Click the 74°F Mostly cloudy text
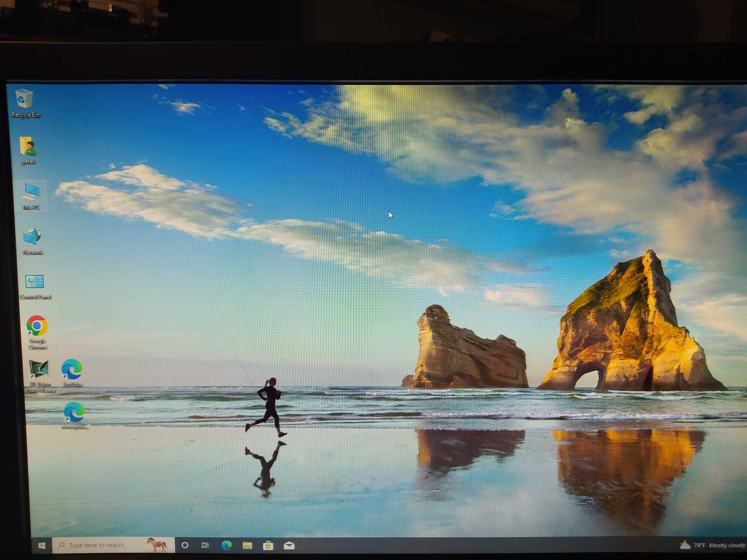Image resolution: width=747 pixels, height=560 pixels. click(719, 545)
